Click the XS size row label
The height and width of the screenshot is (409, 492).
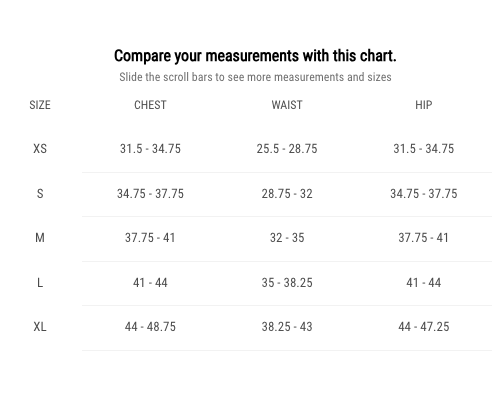click(40, 149)
